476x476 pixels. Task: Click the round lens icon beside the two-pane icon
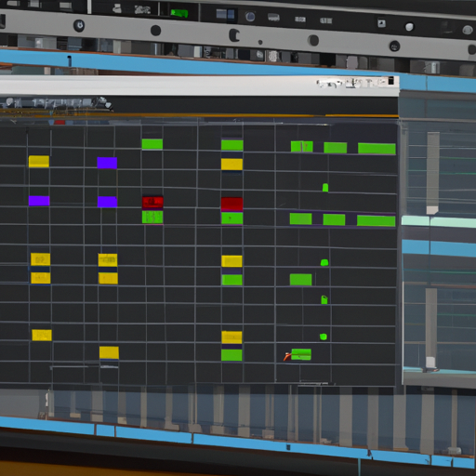pyautogui.click(x=250, y=17)
